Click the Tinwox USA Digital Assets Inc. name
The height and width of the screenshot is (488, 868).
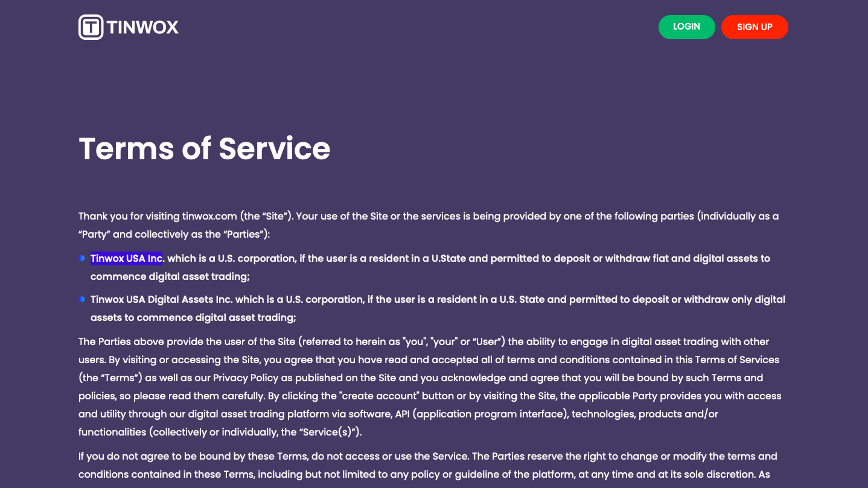[161, 299]
